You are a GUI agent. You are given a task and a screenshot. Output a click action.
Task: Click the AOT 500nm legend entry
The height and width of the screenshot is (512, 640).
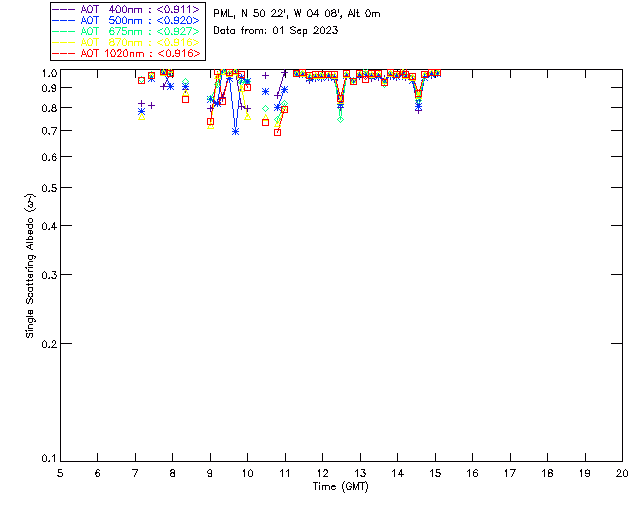pyautogui.click(x=126, y=20)
